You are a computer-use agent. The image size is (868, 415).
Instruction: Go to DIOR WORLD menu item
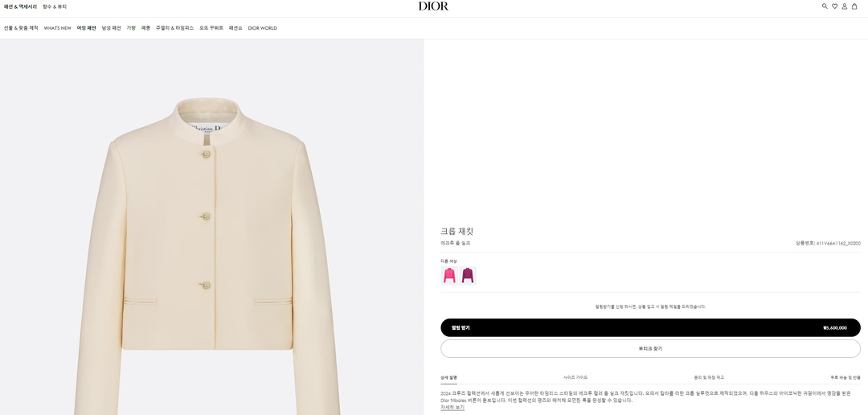pos(262,28)
